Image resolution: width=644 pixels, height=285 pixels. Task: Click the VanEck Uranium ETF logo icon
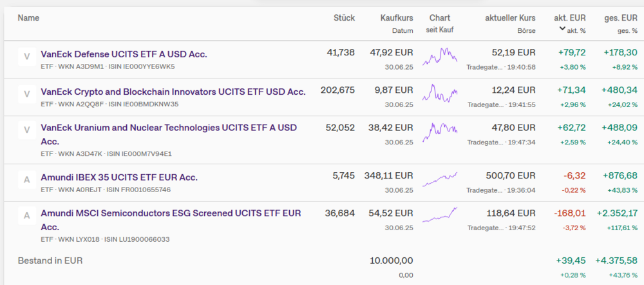pos(27,130)
